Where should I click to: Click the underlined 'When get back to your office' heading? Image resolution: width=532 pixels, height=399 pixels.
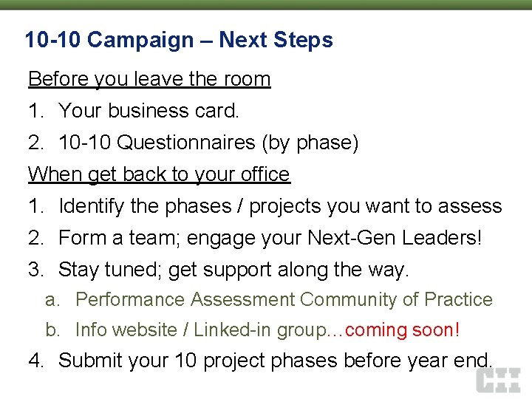(159, 174)
